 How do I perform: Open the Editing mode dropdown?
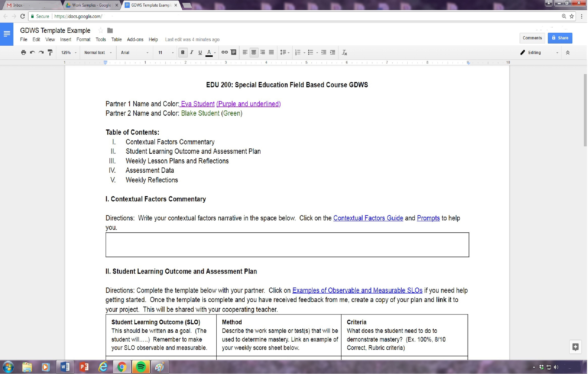click(x=539, y=52)
